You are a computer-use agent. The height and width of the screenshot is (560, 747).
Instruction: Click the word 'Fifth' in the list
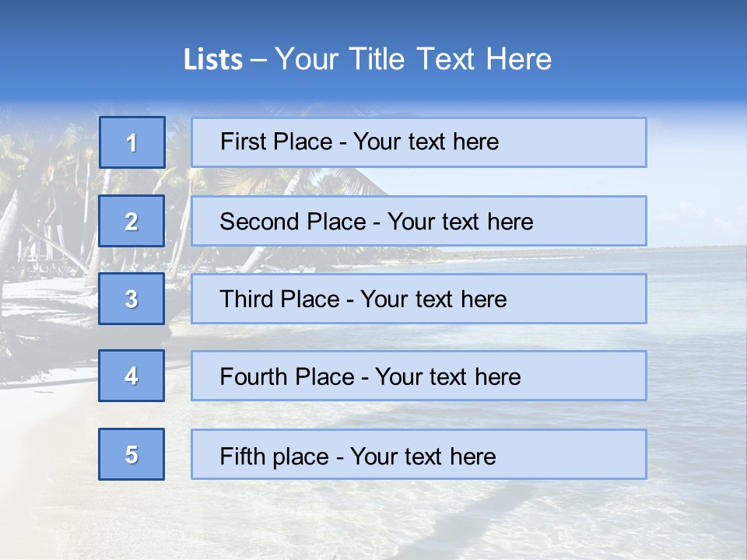243,456
